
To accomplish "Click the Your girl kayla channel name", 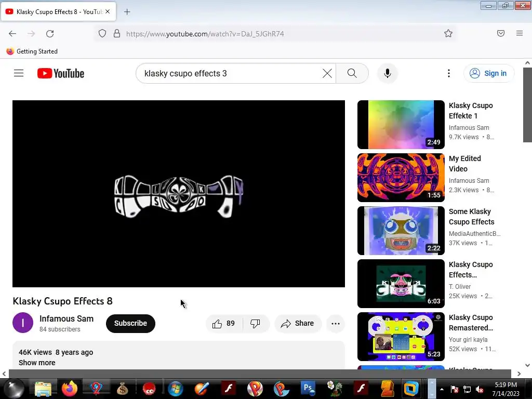I will 468,340.
